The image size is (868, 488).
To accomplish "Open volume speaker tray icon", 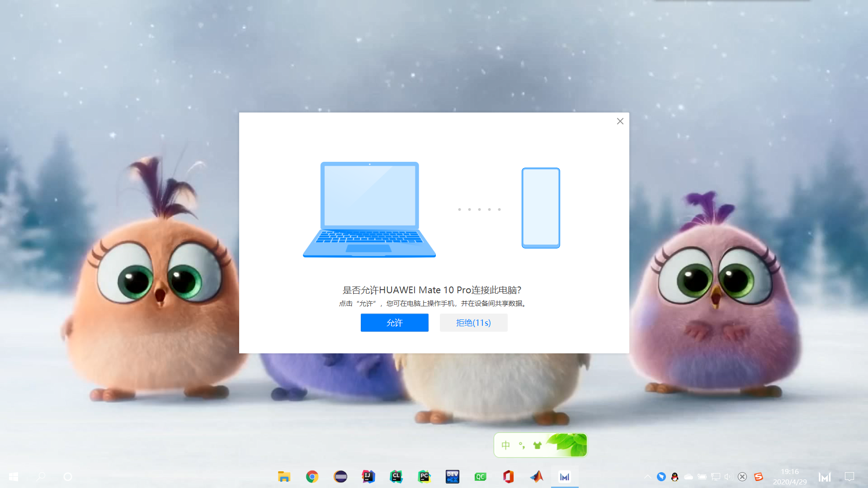I will pos(728,477).
